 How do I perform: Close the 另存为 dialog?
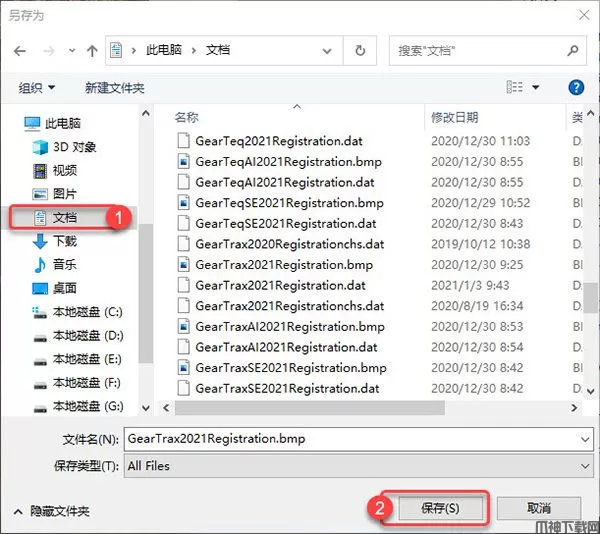[584, 15]
